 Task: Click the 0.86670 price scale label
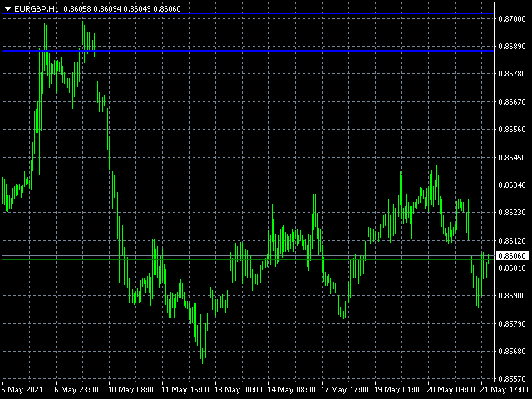[x=512, y=101]
